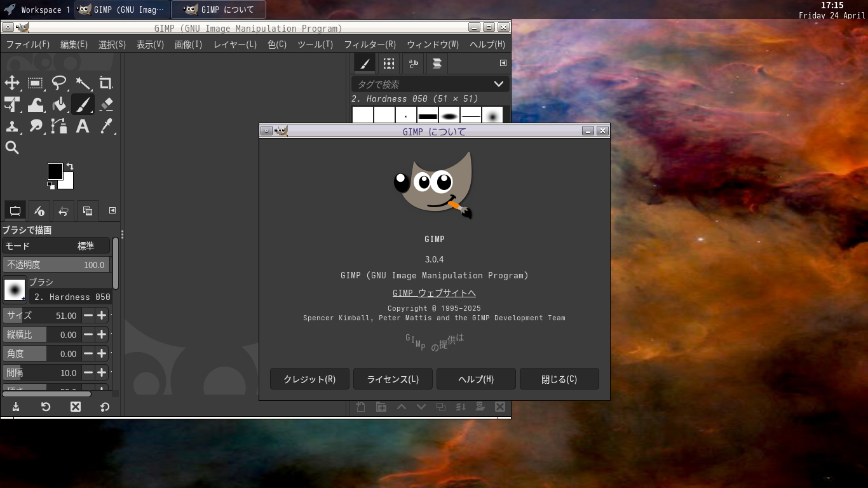Select the Paintbrush tool
The image size is (868, 488).
click(x=83, y=104)
